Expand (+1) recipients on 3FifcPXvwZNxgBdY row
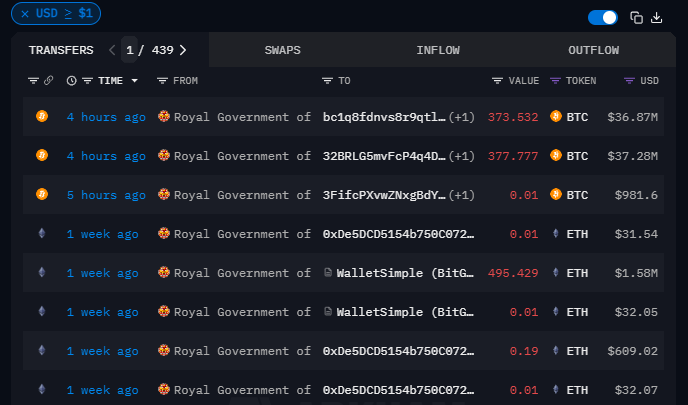The image size is (688, 405). pyautogui.click(x=462, y=195)
